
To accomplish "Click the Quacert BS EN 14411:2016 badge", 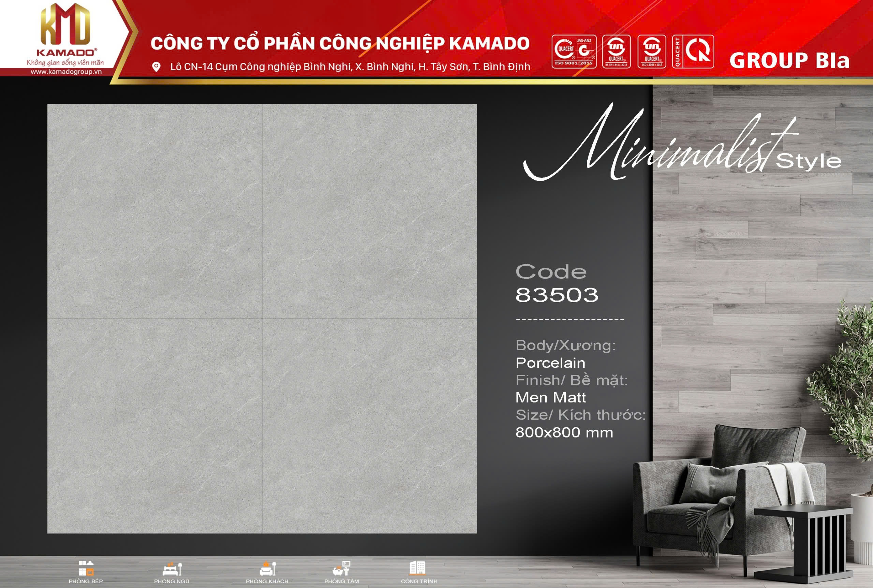I will pyautogui.click(x=616, y=52).
